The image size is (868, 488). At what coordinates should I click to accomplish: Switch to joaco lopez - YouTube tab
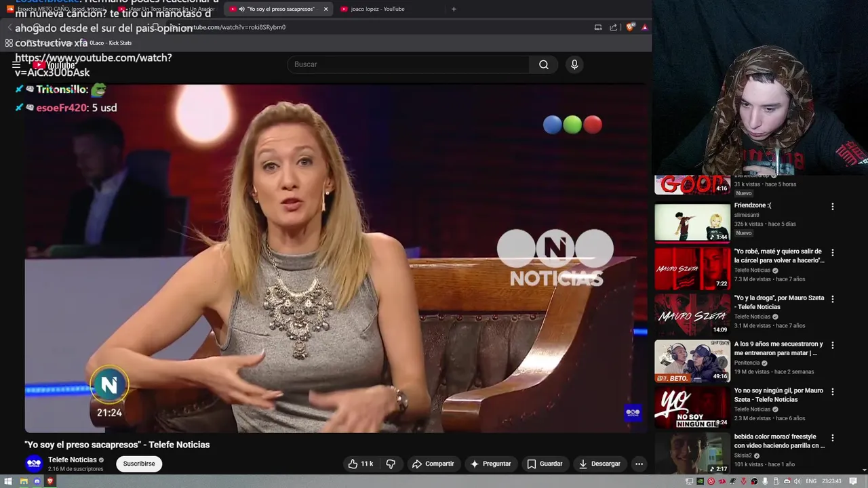(x=392, y=9)
